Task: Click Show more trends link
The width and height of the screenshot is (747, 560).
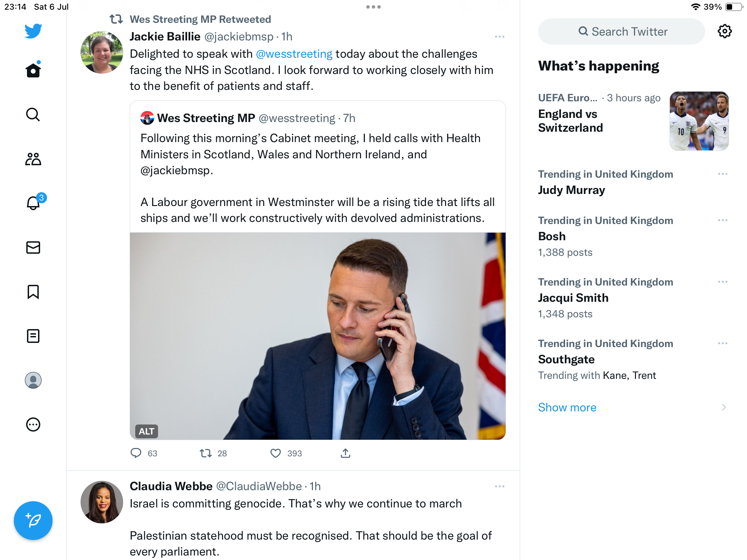Action: (567, 408)
